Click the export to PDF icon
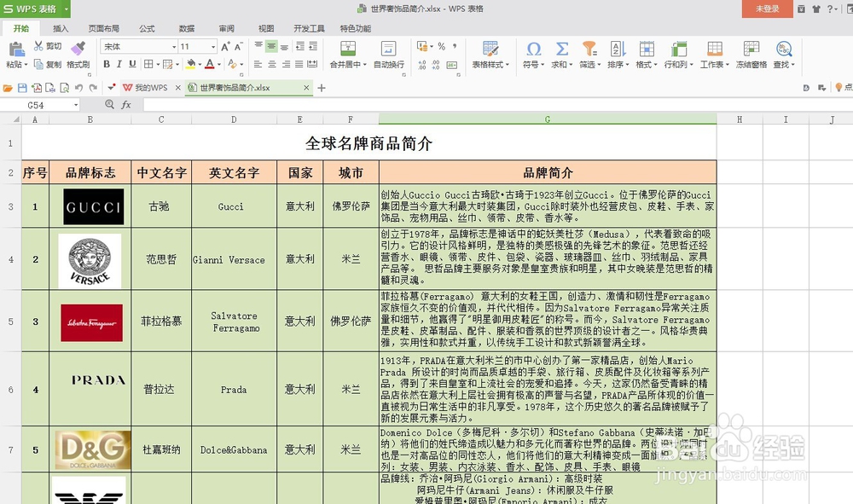Image resolution: width=853 pixels, height=504 pixels. 37,88
